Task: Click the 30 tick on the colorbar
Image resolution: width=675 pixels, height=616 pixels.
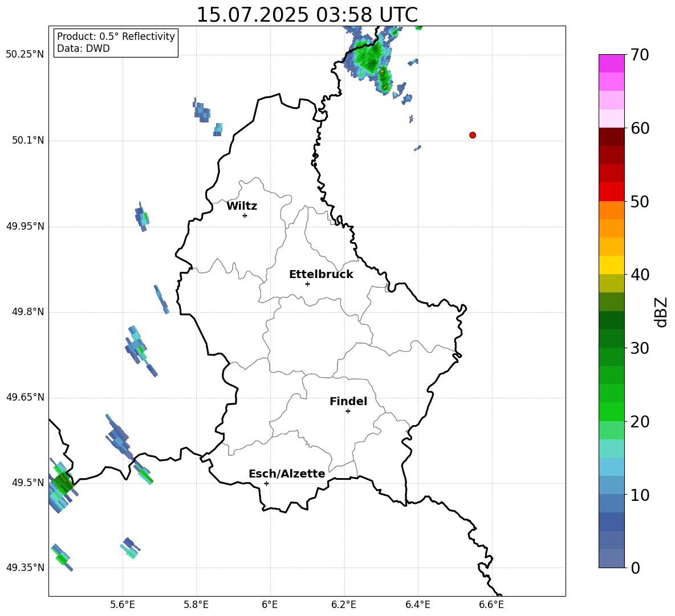Action: [640, 348]
